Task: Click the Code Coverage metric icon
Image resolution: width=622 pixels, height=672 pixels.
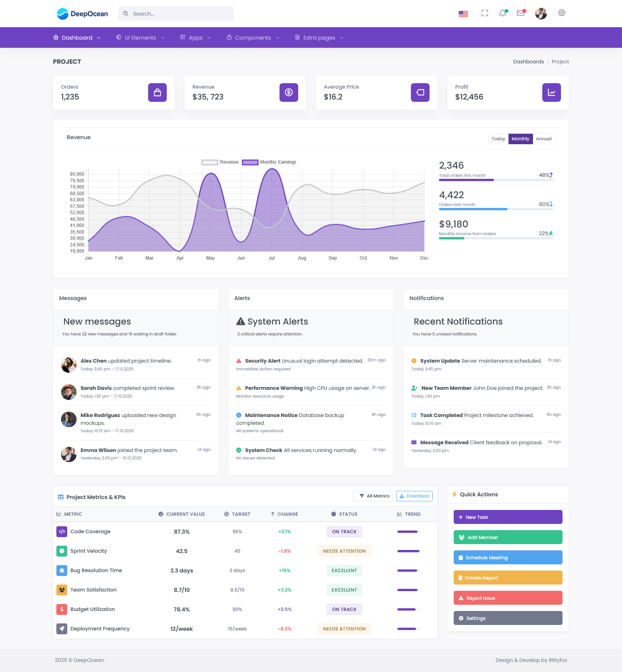Action: click(62, 532)
